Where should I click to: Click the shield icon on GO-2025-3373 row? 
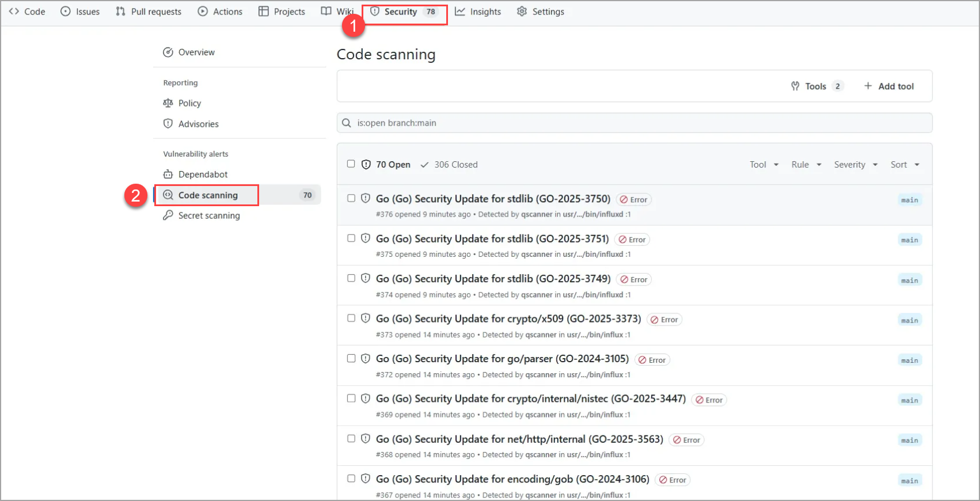pos(366,318)
